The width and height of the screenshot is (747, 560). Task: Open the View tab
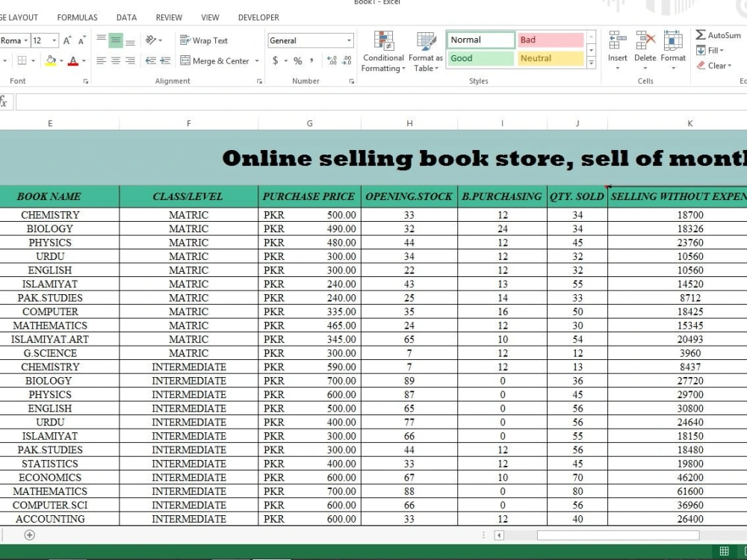pos(210,18)
